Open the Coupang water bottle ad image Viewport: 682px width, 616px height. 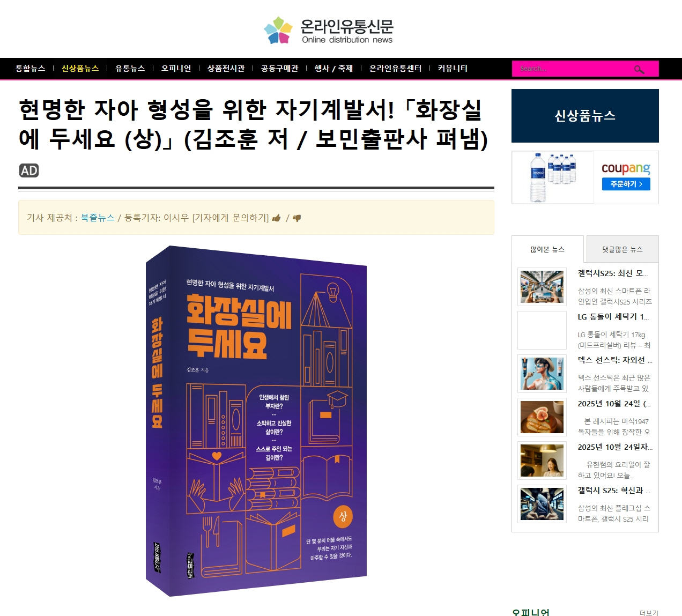[x=553, y=177]
